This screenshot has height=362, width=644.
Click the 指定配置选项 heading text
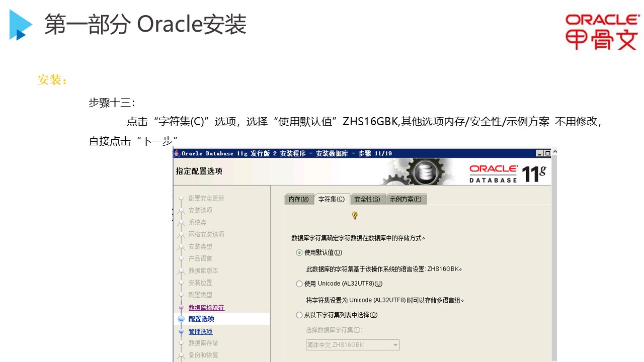199,171
